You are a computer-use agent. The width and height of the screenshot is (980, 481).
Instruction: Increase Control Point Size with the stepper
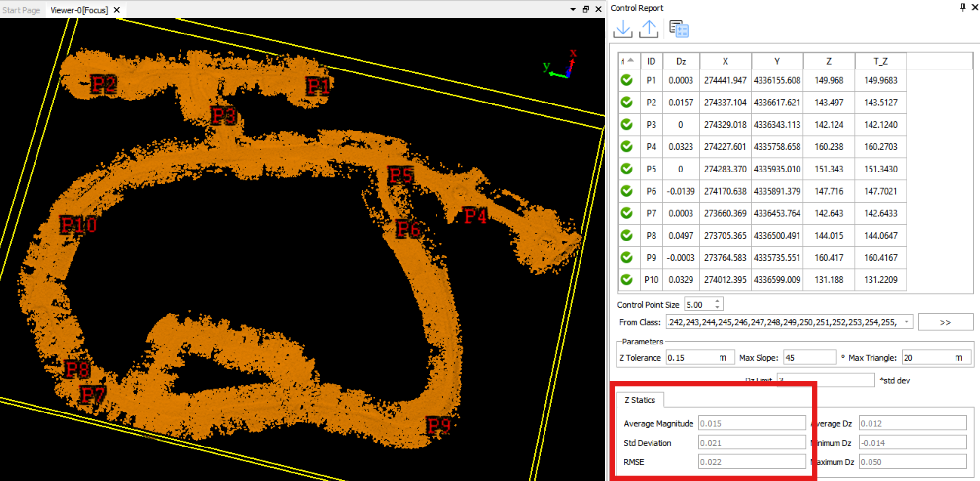tap(718, 301)
